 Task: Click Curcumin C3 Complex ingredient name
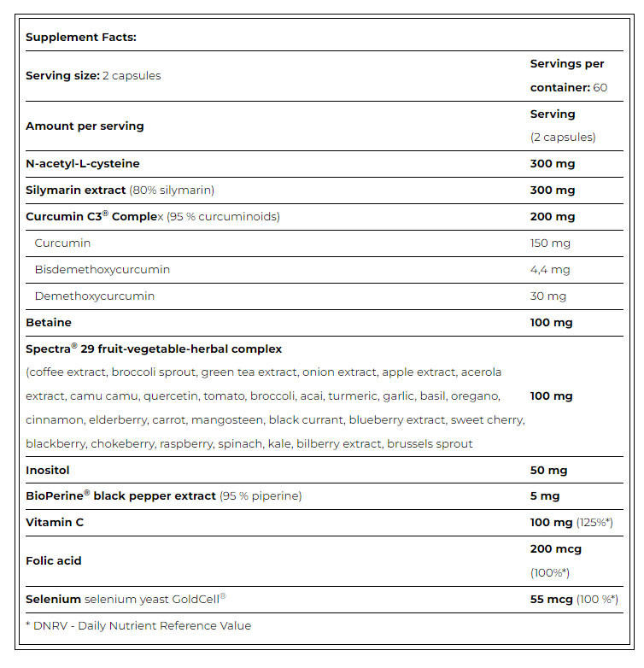95,216
